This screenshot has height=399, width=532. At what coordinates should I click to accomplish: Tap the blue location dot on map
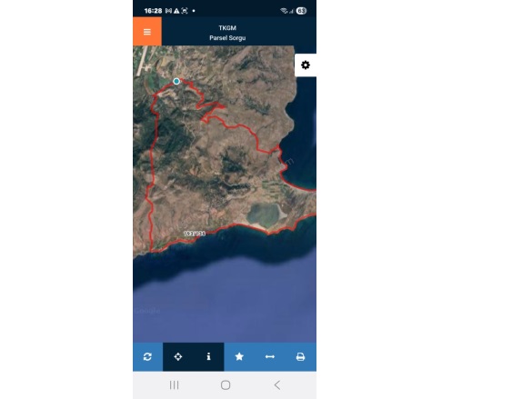pyautogui.click(x=176, y=81)
